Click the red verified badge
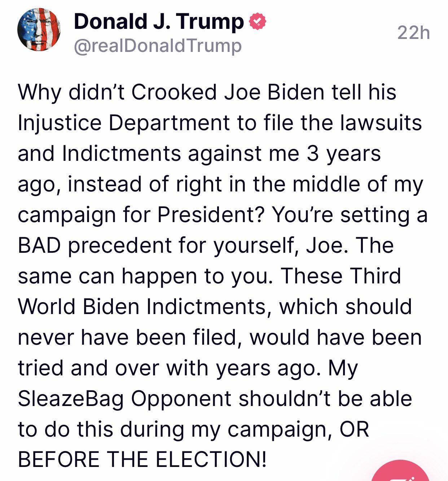The width and height of the screenshot is (448, 481). click(x=258, y=22)
